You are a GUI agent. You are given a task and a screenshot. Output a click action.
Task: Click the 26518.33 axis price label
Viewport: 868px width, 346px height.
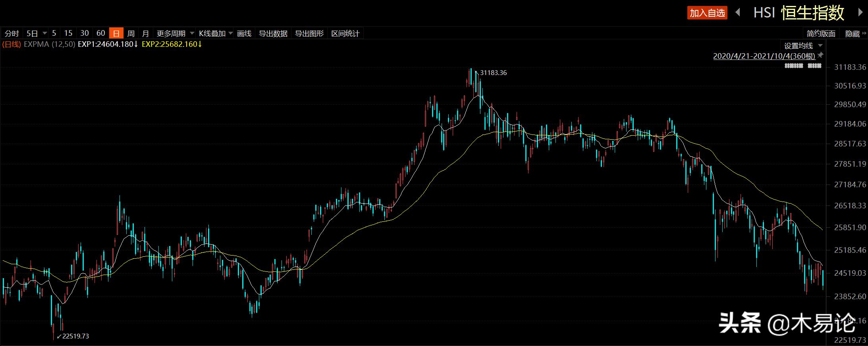(x=850, y=206)
